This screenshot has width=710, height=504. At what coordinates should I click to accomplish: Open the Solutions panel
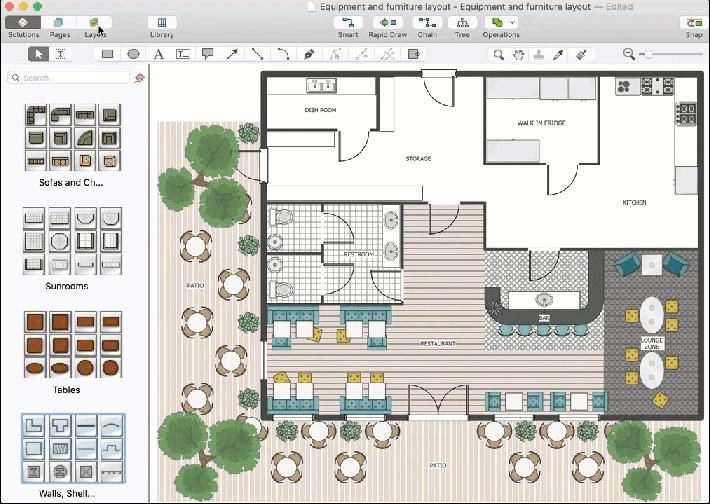point(23,23)
